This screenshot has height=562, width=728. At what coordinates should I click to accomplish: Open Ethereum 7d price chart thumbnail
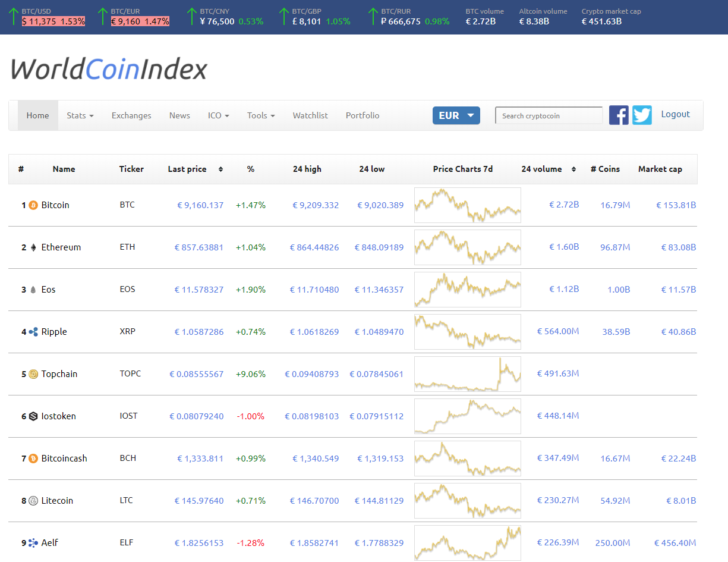coord(468,247)
